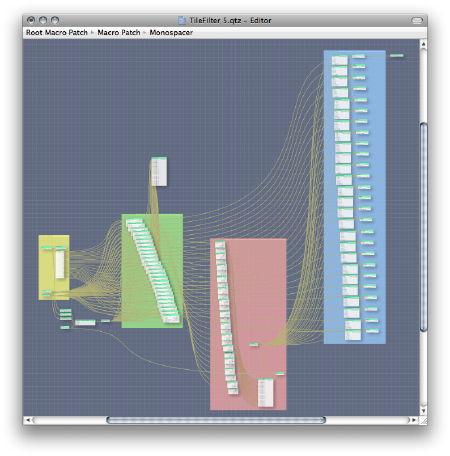Viewport: 450px width, 456px height.
Task: Select the tall patch inside yellow group
Action: [60, 264]
